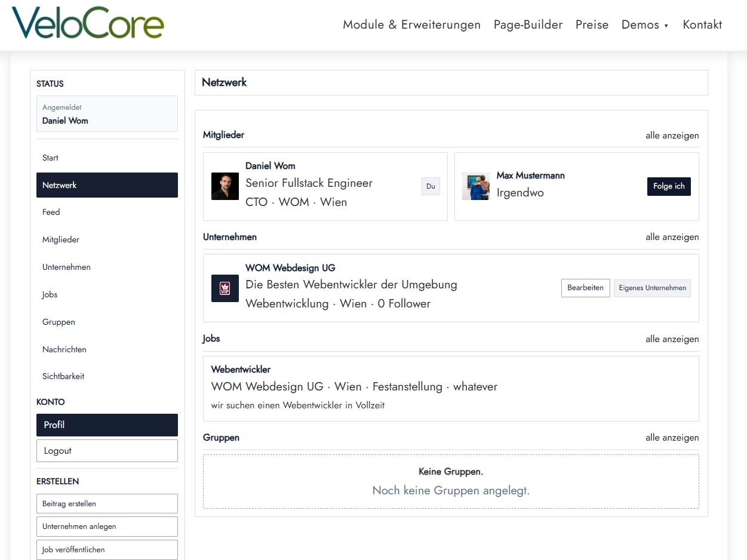Screen dimensions: 747x560
Task: Click Beitrag erstellen button
Action: [x=107, y=503]
